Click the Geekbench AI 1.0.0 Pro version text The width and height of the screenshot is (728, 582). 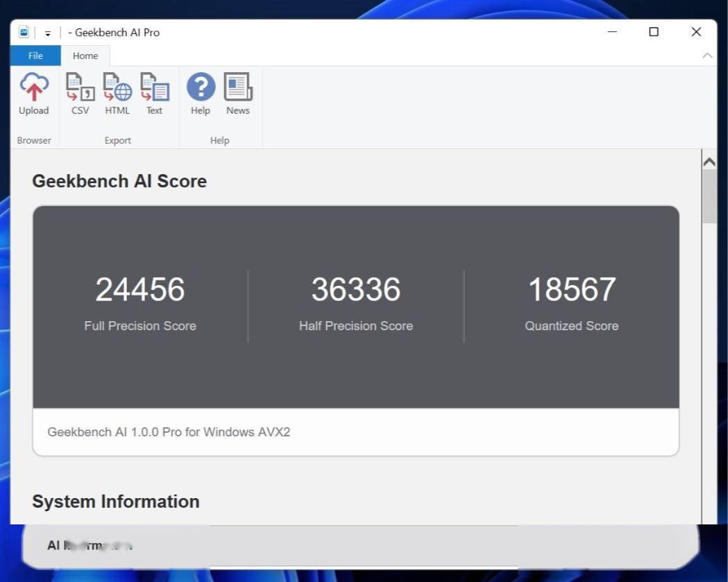click(169, 432)
